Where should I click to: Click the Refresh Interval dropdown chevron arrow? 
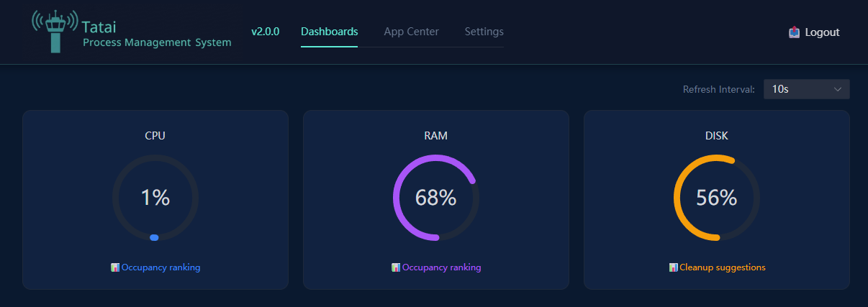click(837, 89)
